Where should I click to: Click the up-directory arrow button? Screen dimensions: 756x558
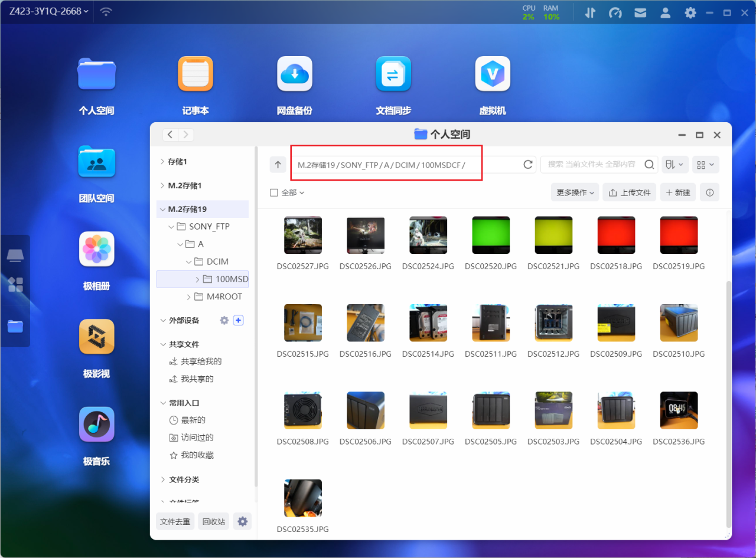click(278, 165)
